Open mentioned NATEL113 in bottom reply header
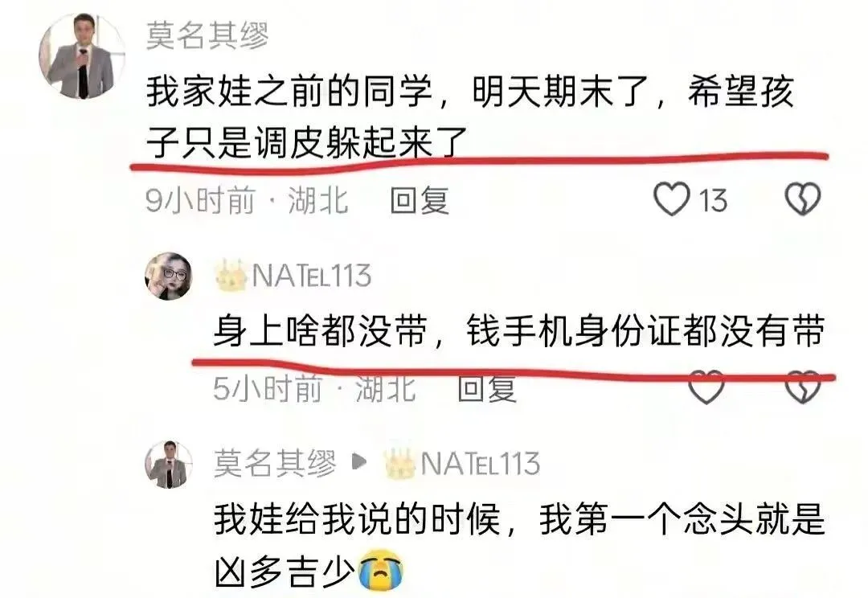Screen dimensions: 868x598 click(480, 464)
